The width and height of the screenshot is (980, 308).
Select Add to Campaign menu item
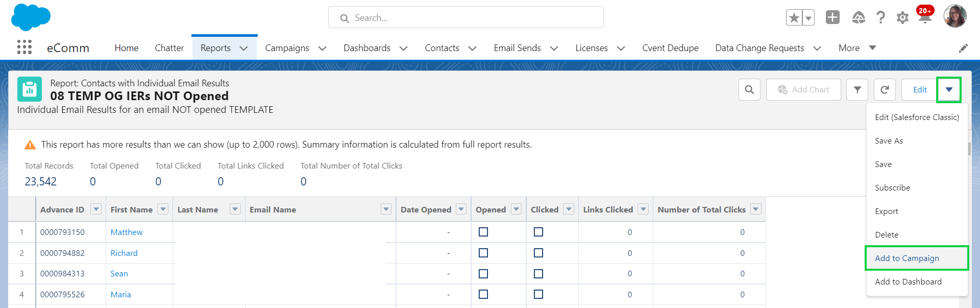click(917, 258)
